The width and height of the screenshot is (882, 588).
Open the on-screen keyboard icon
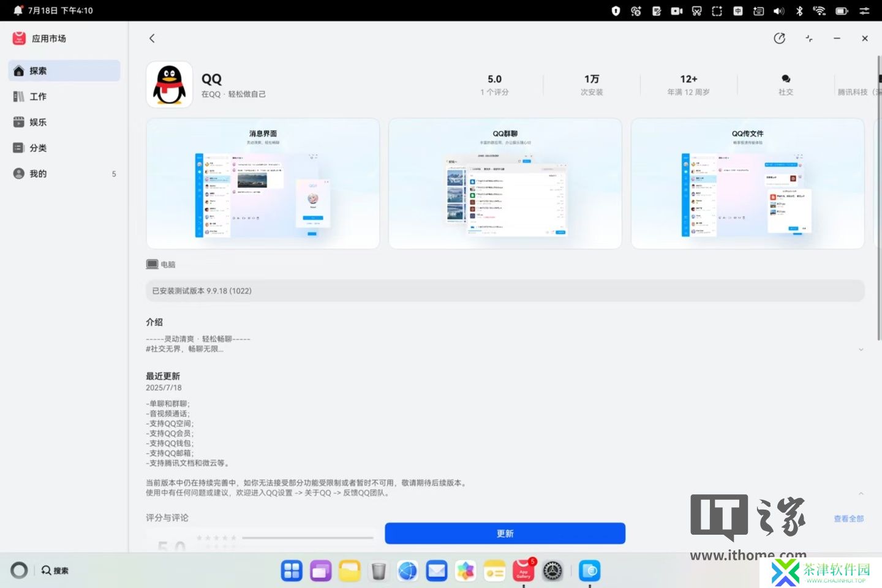click(758, 10)
